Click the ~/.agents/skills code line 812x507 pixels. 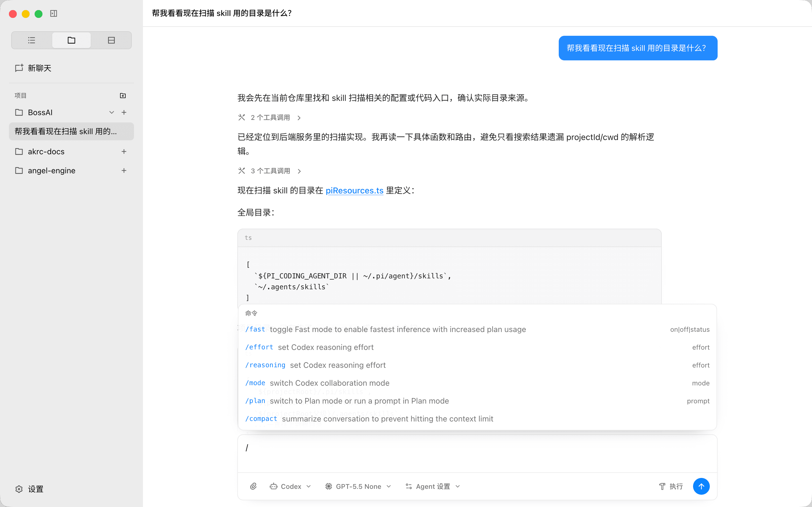pyautogui.click(x=292, y=287)
